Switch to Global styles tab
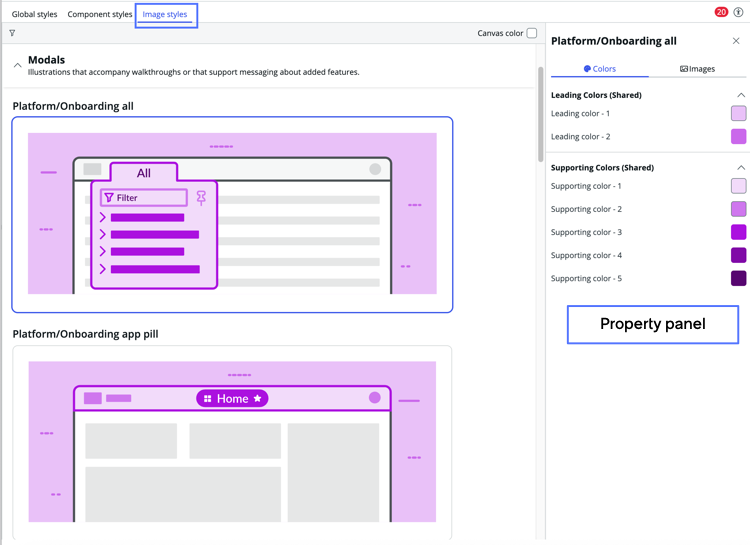Viewport: 750px width, 545px height. point(34,14)
